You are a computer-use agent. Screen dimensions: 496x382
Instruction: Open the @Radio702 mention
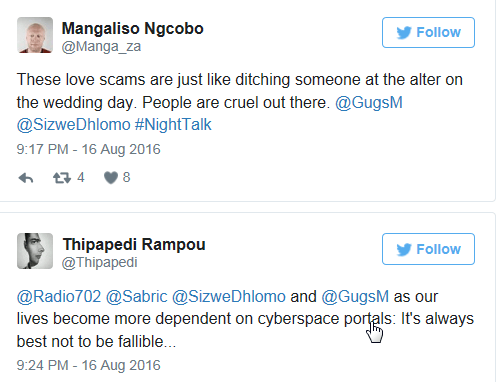click(x=59, y=296)
